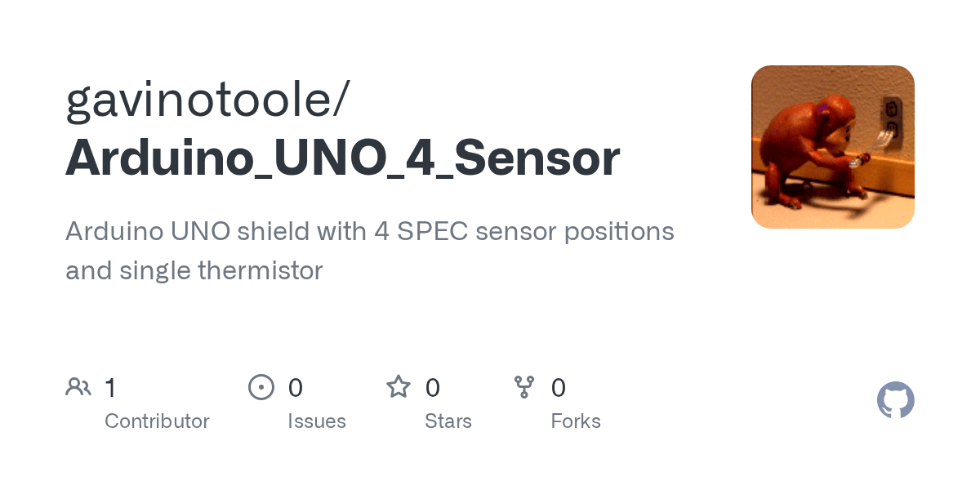This screenshot has height=490, width=980.
Task: Click the zero count above Stars
Action: click(433, 387)
